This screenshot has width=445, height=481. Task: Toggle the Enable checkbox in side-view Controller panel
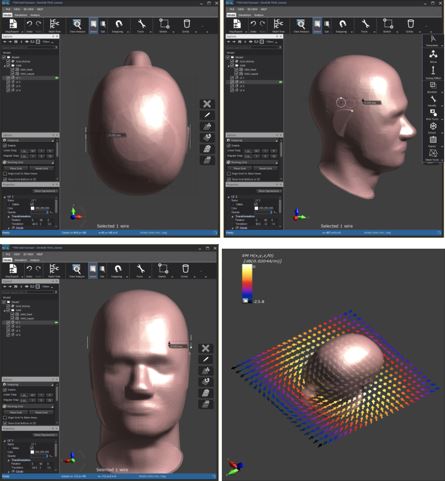pyautogui.click(x=229, y=146)
